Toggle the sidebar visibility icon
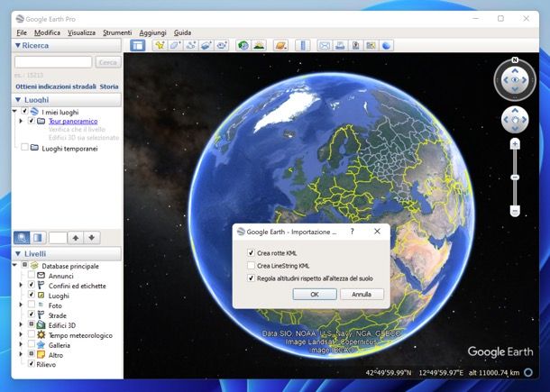This screenshot has width=550, height=392. pos(137,45)
